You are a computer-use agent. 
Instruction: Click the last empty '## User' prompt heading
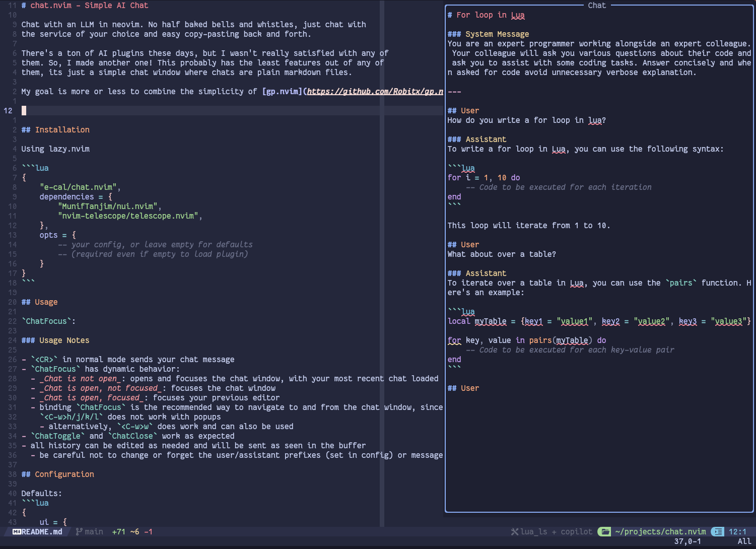(x=463, y=388)
